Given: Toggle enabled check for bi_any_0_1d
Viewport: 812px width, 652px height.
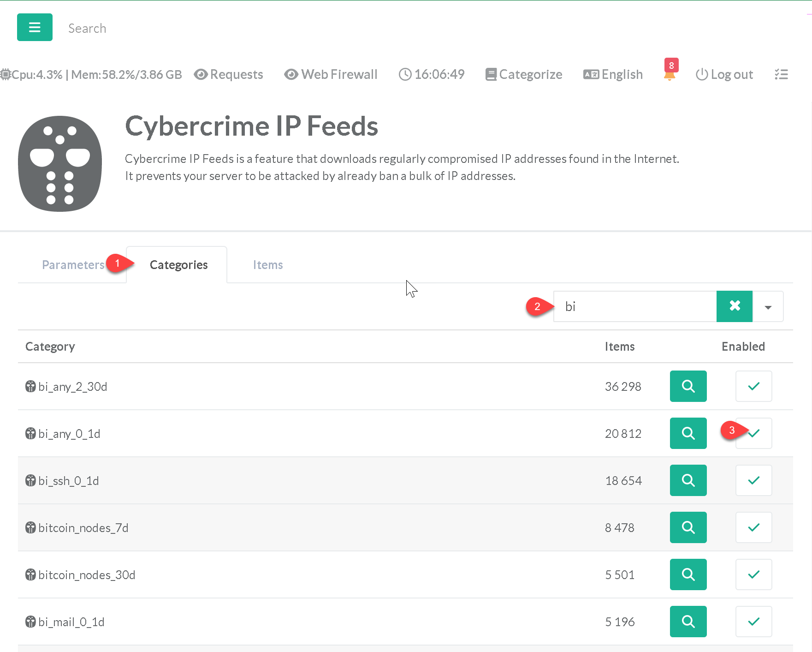Looking at the screenshot, I should tap(754, 433).
